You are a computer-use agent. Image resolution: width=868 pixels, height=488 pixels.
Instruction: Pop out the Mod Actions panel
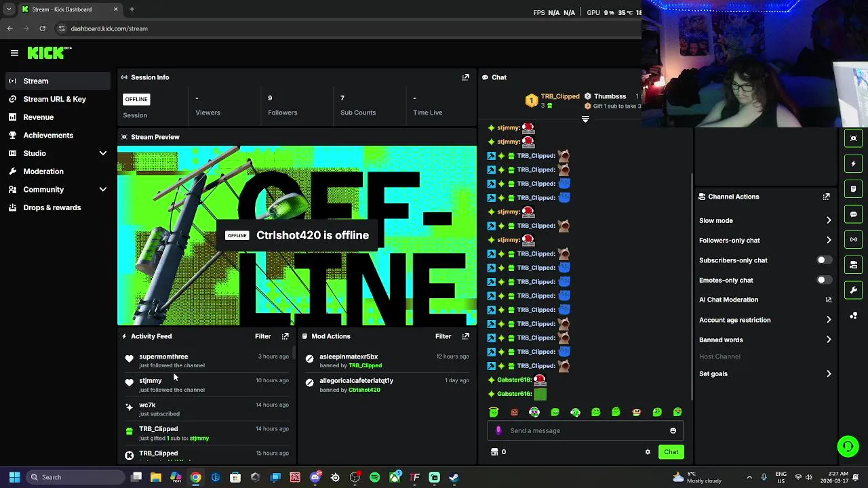(x=465, y=336)
